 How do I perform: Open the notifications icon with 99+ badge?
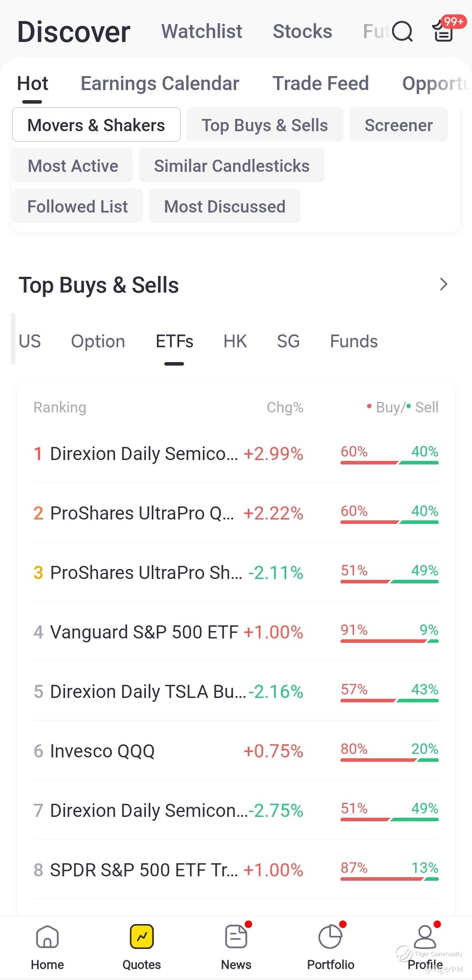[443, 31]
